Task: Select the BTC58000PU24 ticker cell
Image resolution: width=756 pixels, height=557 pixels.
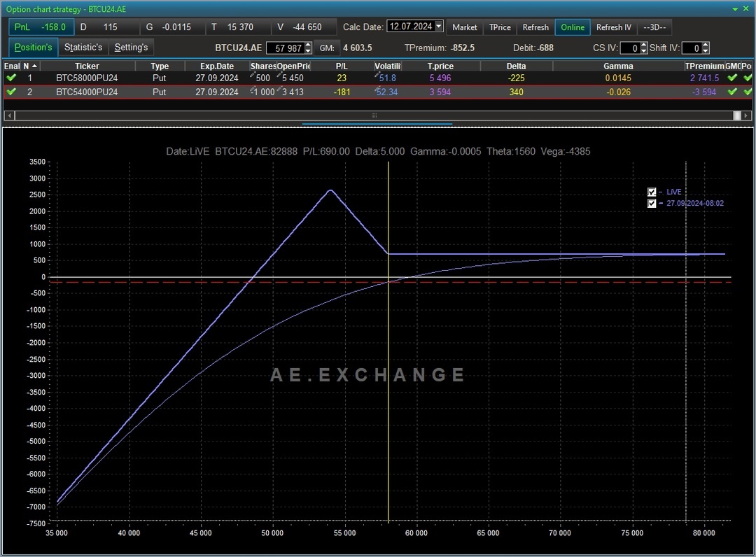Action: coord(87,78)
